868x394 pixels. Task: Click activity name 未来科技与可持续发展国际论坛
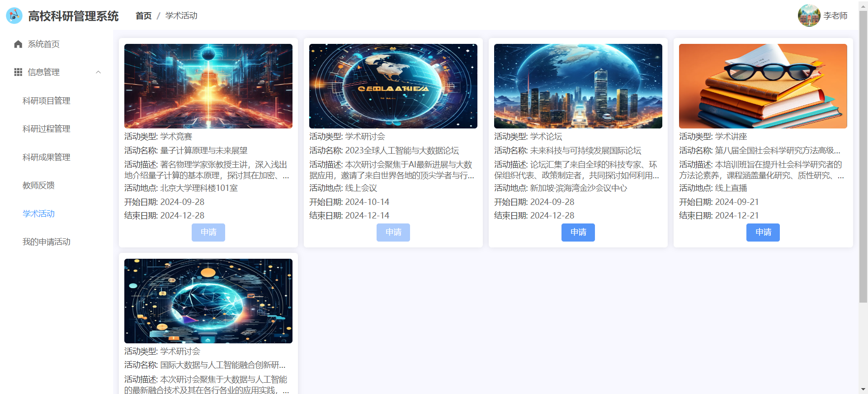click(585, 150)
